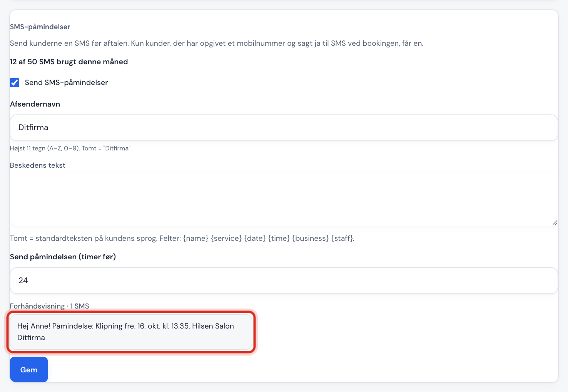
Task: Click the hours-before field showing 24
Action: click(284, 280)
